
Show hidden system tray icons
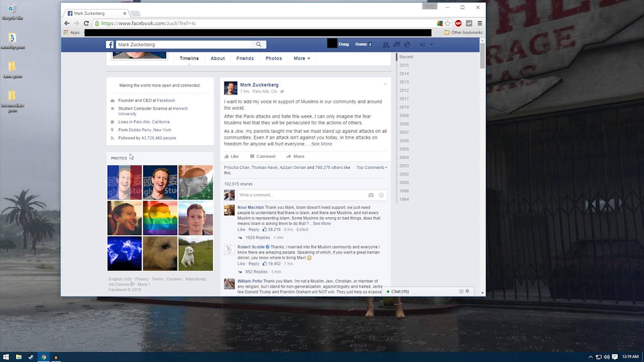click(x=591, y=357)
